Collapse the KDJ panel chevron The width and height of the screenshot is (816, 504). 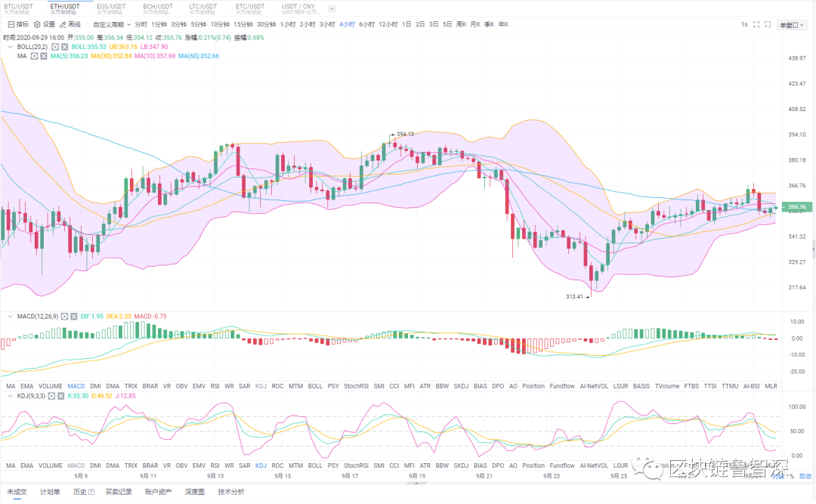coord(10,396)
